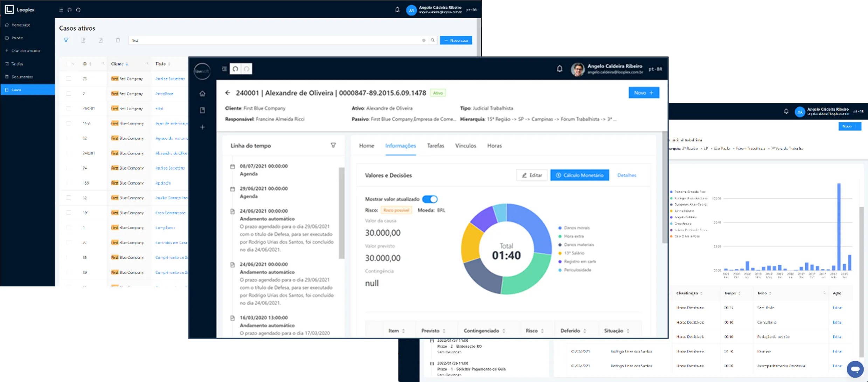
Task: Click the blue filter icon under Casos ativos
Action: (x=66, y=40)
